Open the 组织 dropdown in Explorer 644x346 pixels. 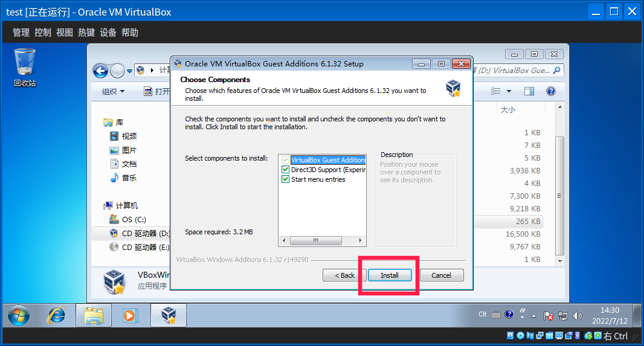point(113,91)
